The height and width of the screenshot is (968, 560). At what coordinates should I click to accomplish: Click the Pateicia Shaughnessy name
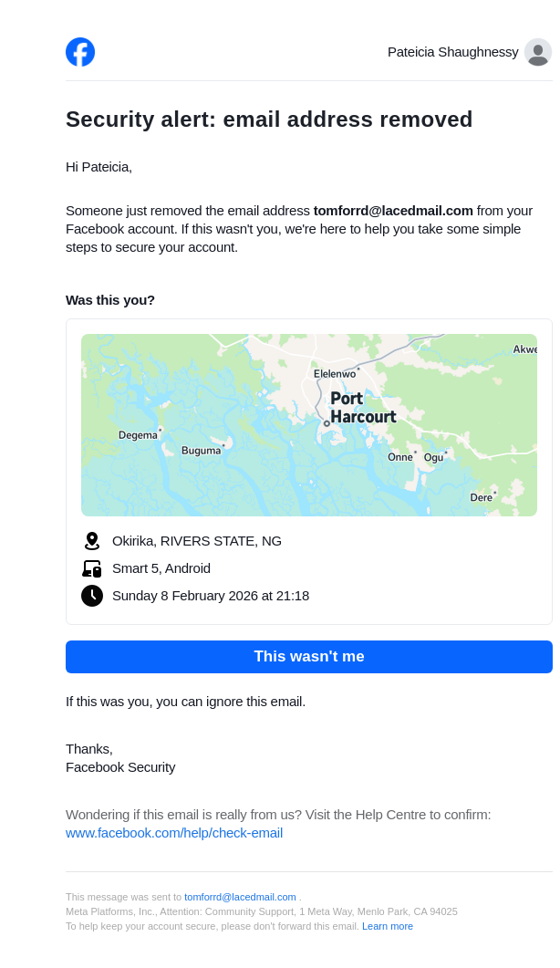click(x=452, y=52)
